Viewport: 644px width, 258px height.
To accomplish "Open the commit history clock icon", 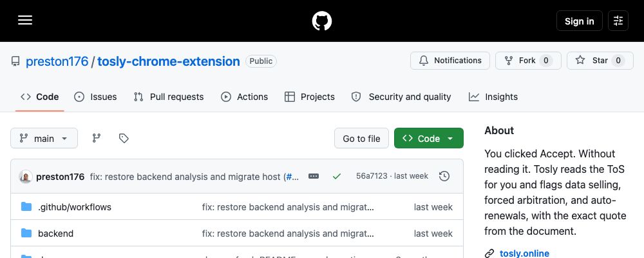I will point(444,177).
